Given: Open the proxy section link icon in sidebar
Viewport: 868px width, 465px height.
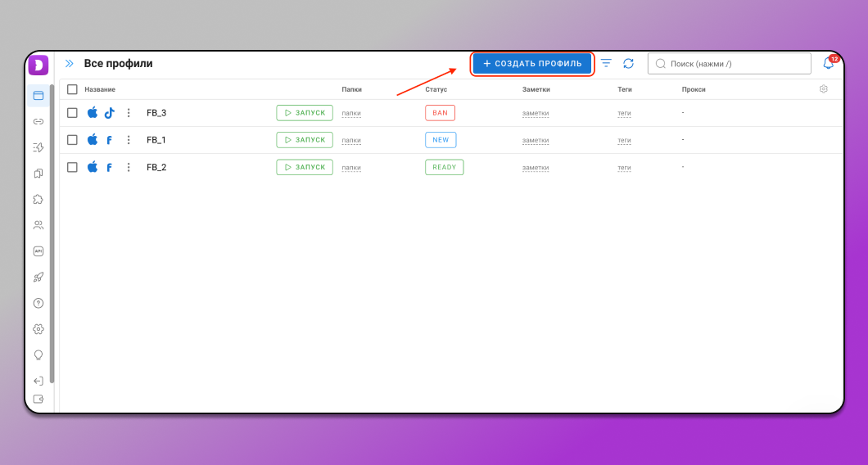Looking at the screenshot, I should pos(38,121).
